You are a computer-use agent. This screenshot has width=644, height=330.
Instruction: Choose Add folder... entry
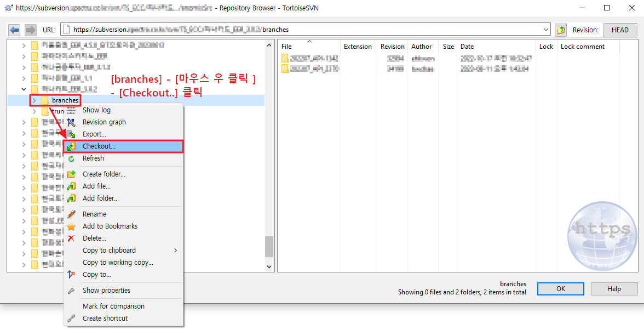(x=124, y=198)
